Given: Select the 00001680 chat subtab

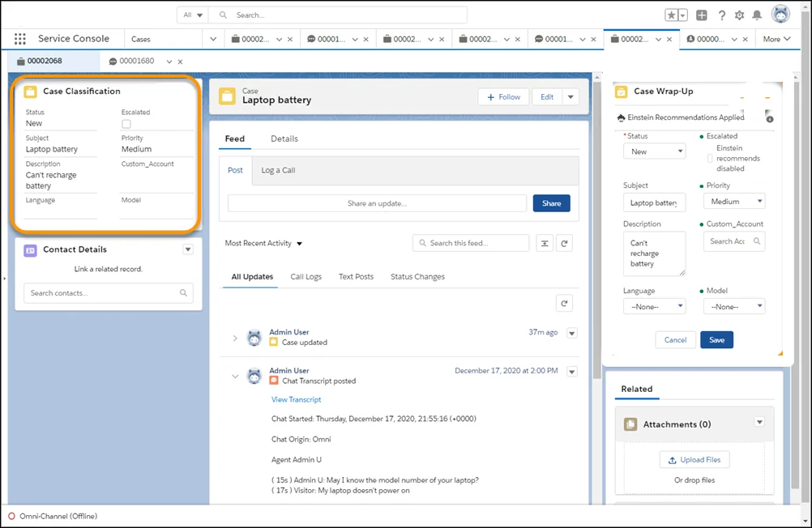Looking at the screenshot, I should click(131, 61).
